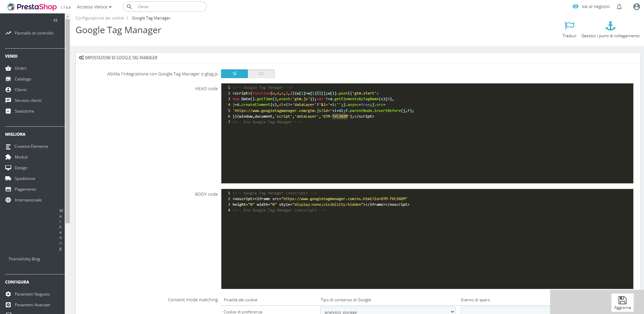This screenshot has width=644, height=314.
Task: Click the sidebar vertical scrollbar
Action: tap(67, 121)
